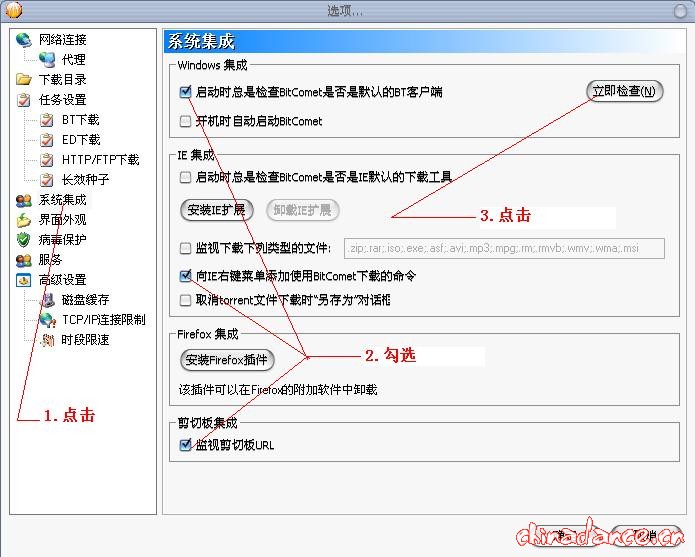Click the 磁盘缓存 disk cache icon
This screenshot has height=557, width=695.
pyautogui.click(x=47, y=300)
